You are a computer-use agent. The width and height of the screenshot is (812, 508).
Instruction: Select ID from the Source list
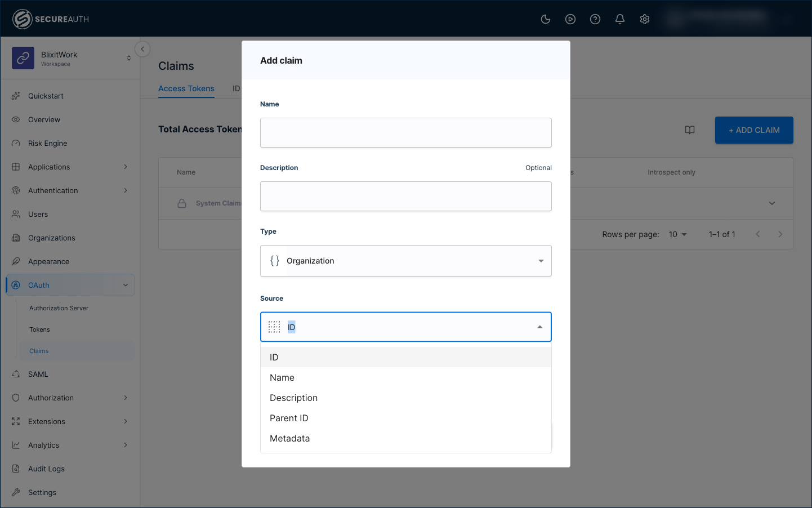click(405, 357)
